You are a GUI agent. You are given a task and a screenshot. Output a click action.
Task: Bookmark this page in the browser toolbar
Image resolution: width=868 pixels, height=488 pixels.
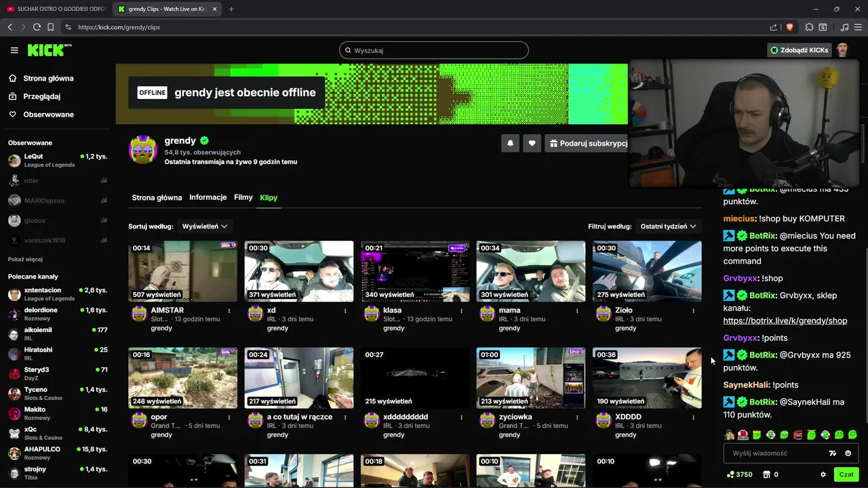pyautogui.click(x=50, y=27)
